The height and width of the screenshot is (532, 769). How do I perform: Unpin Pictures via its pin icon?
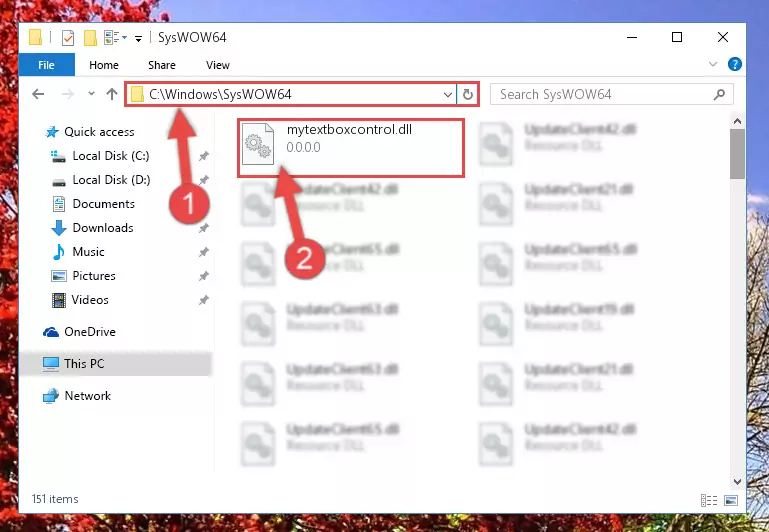204,276
